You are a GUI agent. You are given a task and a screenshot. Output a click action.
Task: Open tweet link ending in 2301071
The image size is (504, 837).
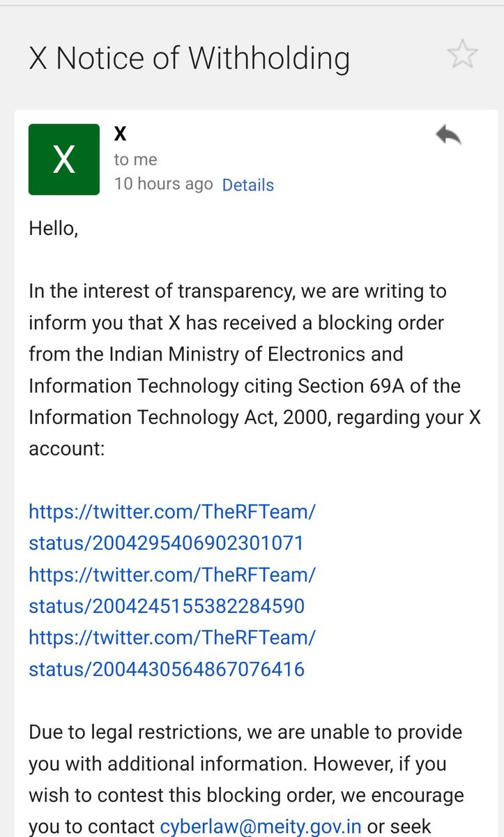click(x=172, y=527)
